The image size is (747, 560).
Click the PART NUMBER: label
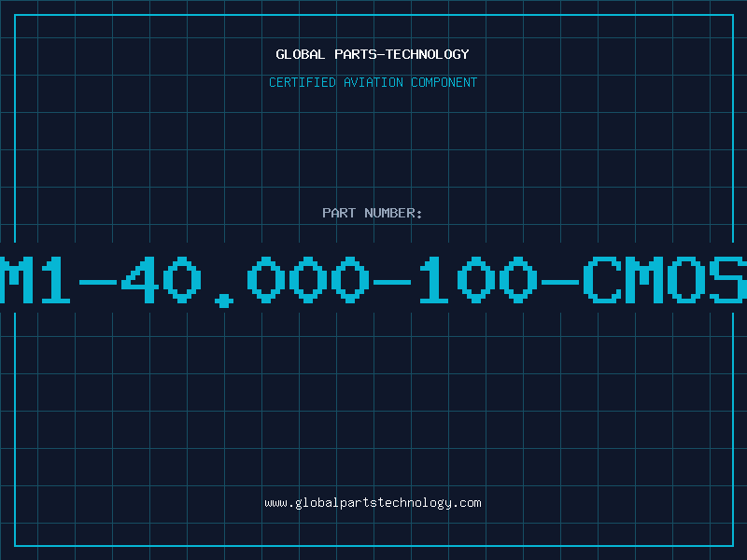click(373, 213)
